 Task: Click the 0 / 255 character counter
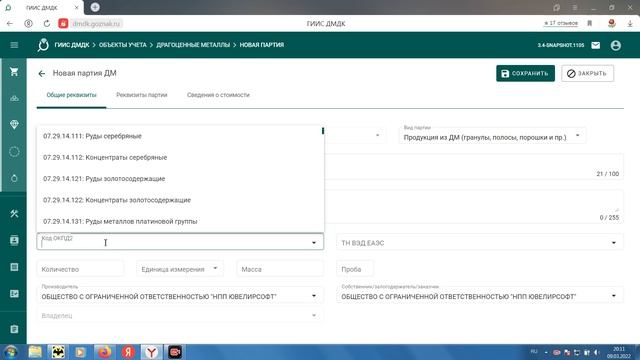[609, 218]
